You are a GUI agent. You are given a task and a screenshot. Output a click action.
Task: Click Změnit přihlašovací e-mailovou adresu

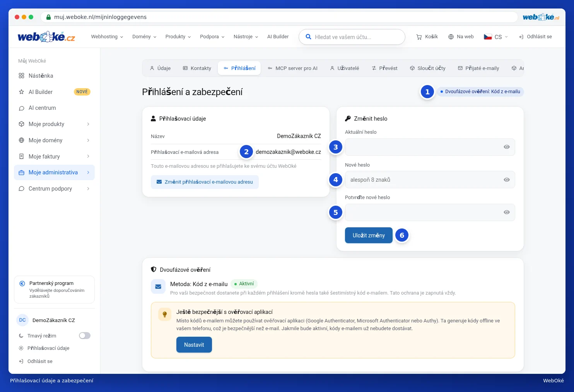[x=205, y=182]
